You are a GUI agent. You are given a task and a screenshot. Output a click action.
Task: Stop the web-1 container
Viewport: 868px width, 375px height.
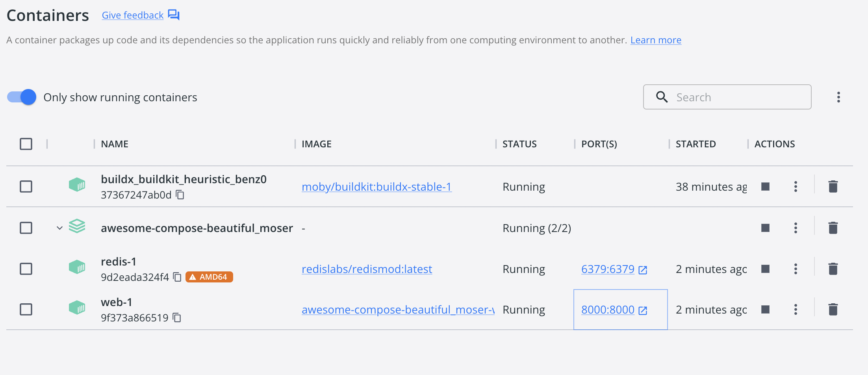[x=765, y=309]
